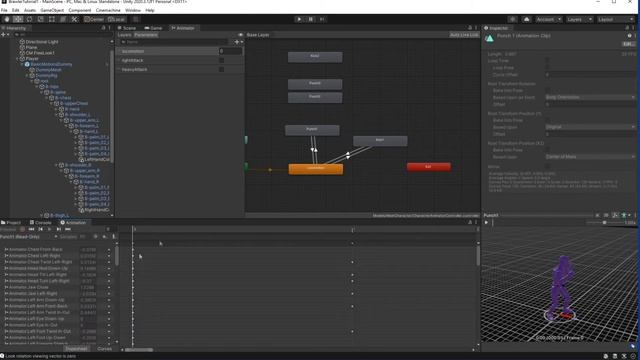Toggle pivot Center mode button

pyautogui.click(x=94, y=19)
